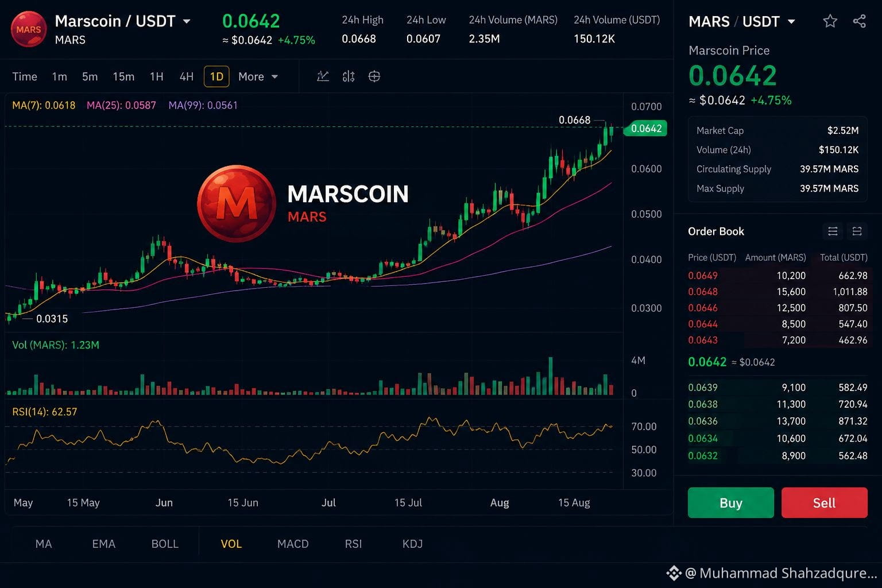Open the candlestick indicator settings icon
Screen dimensions: 882x588
(349, 76)
